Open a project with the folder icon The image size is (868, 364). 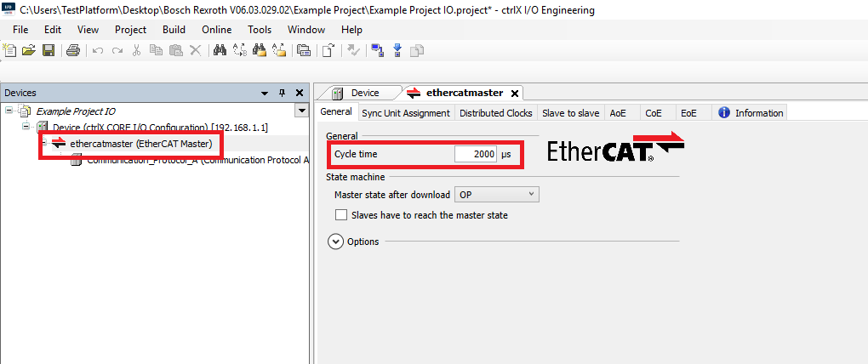click(x=29, y=51)
